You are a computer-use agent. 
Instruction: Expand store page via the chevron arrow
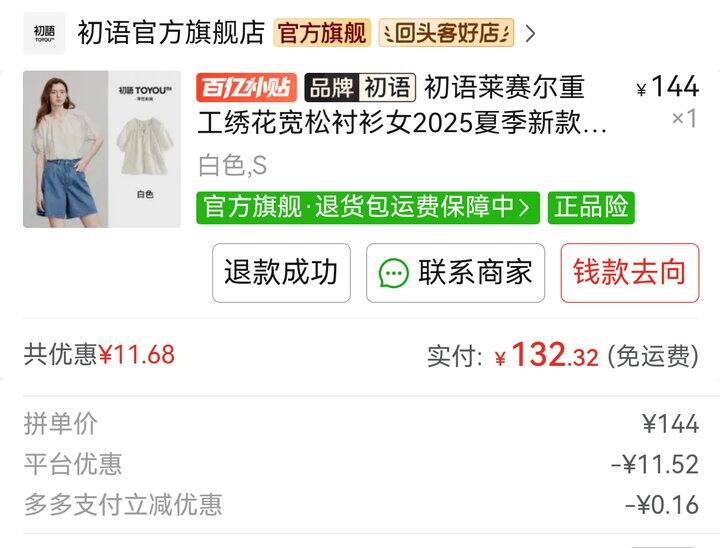click(530, 34)
